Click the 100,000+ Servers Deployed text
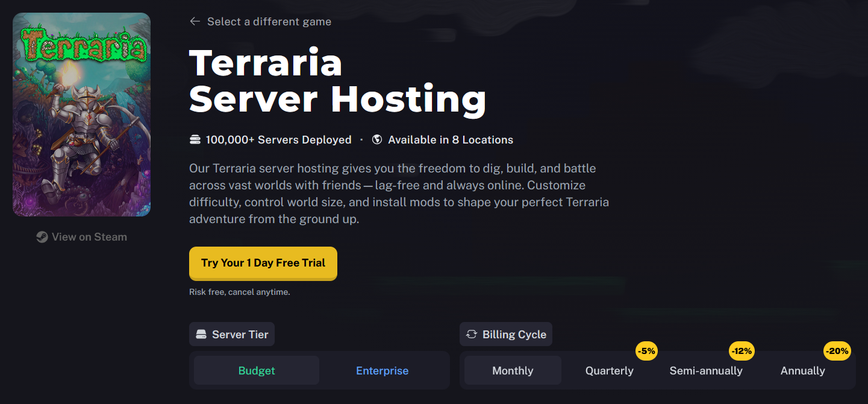Viewport: 868px width, 404px height. click(278, 140)
